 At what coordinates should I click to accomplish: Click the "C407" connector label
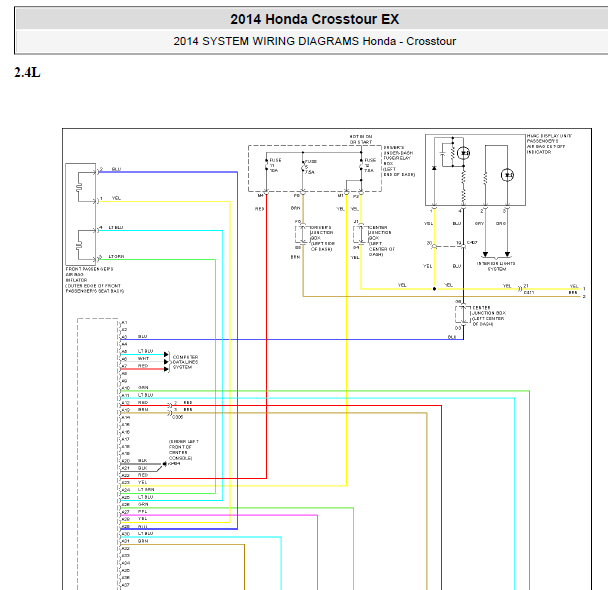pyautogui.click(x=472, y=242)
